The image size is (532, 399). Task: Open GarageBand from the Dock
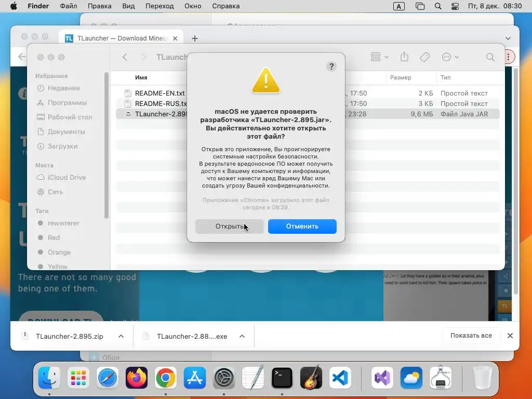[311, 377]
